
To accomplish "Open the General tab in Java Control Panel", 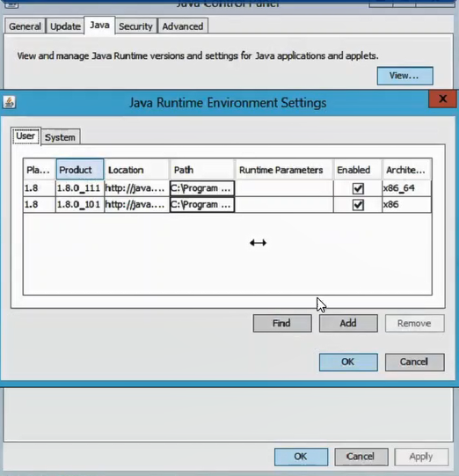I will tap(25, 26).
